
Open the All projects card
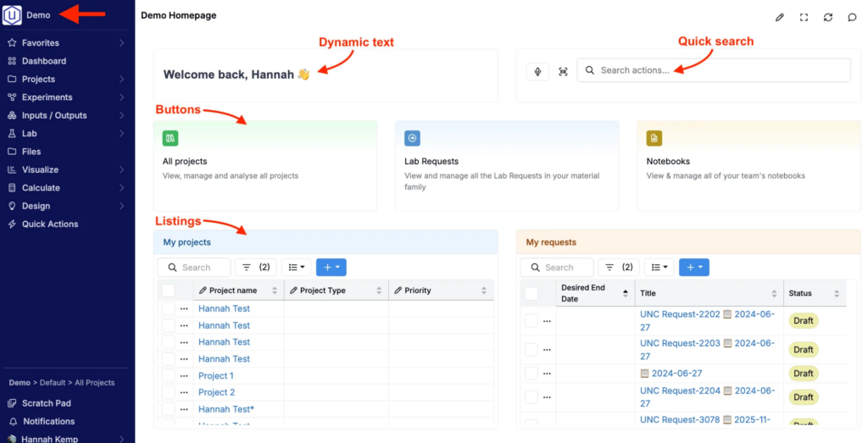(x=264, y=165)
